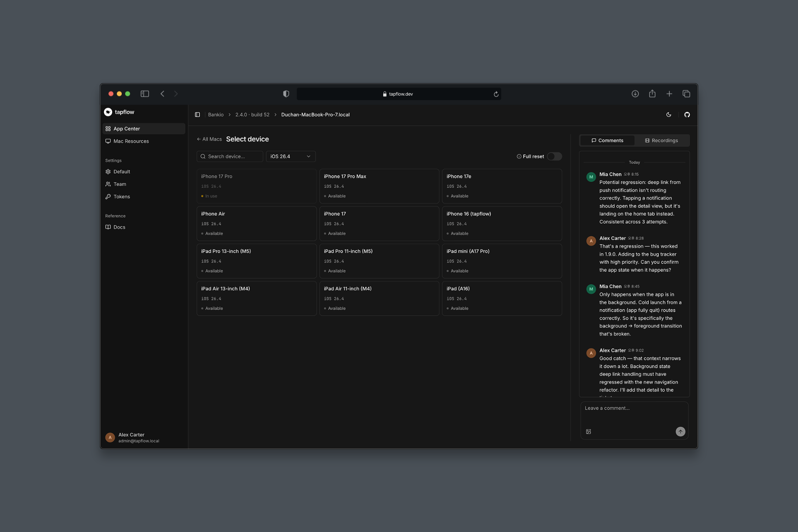Reload the page with refresh icon
Viewport: 798px width, 532px height.
pyautogui.click(x=496, y=94)
